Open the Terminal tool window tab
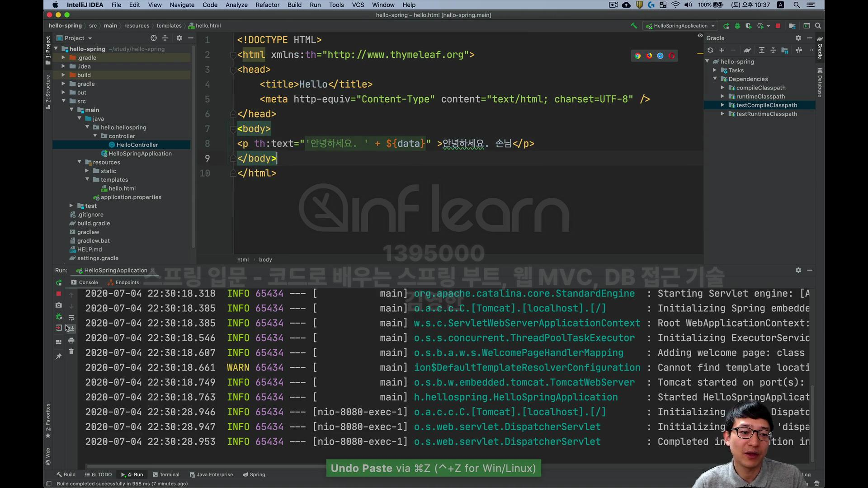 pyautogui.click(x=166, y=474)
